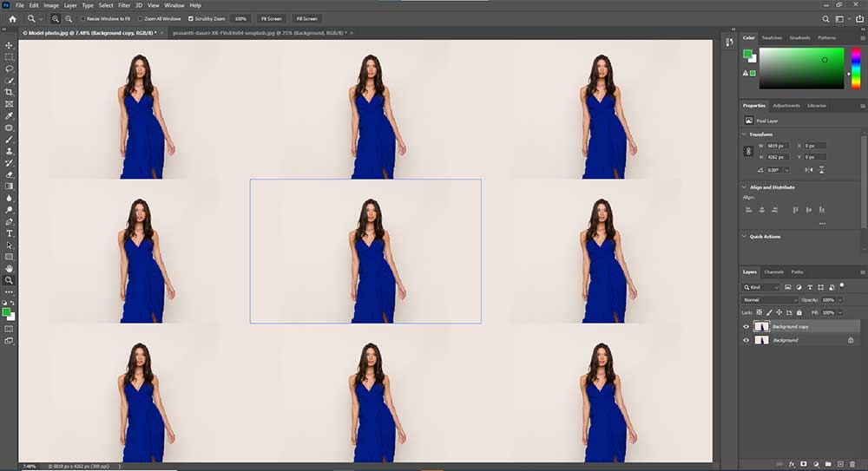Select the Eyedropper tool
The image size is (868, 471).
[9, 116]
